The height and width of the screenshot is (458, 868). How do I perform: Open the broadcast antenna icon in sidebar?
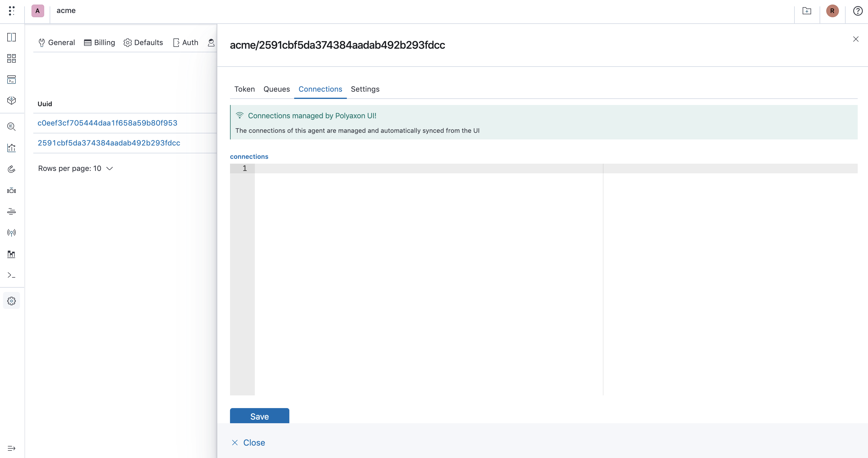tap(12, 233)
